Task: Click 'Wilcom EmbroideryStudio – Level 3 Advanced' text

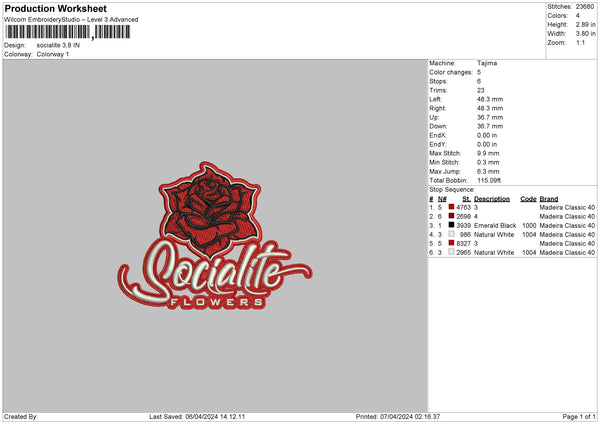Action: (x=71, y=20)
